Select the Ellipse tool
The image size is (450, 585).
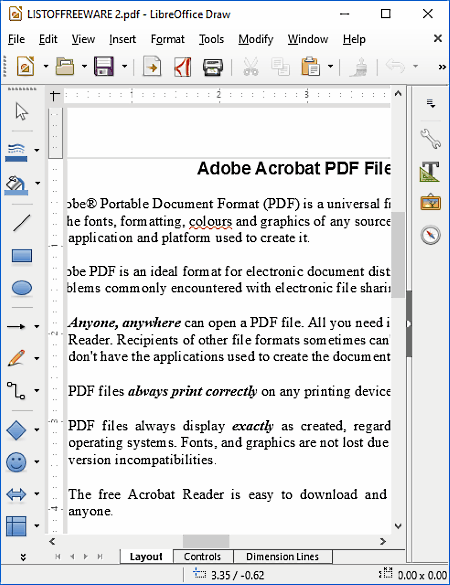(x=22, y=288)
